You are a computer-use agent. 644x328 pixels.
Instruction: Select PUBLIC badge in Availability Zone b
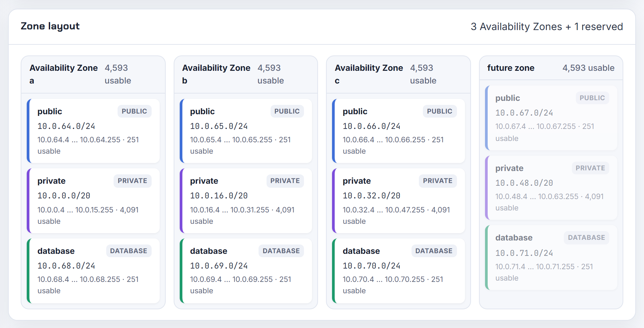[x=287, y=111]
